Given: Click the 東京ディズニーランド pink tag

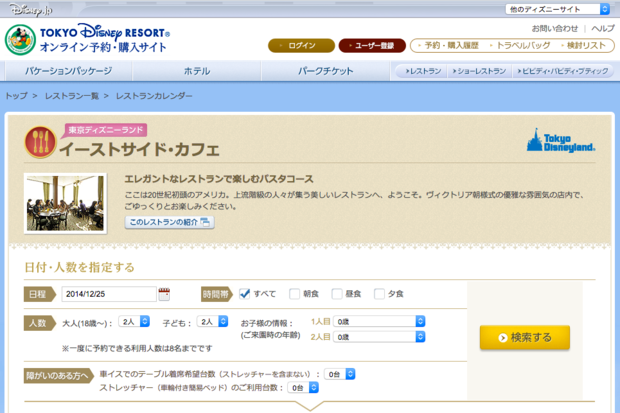Looking at the screenshot, I should pos(104,130).
